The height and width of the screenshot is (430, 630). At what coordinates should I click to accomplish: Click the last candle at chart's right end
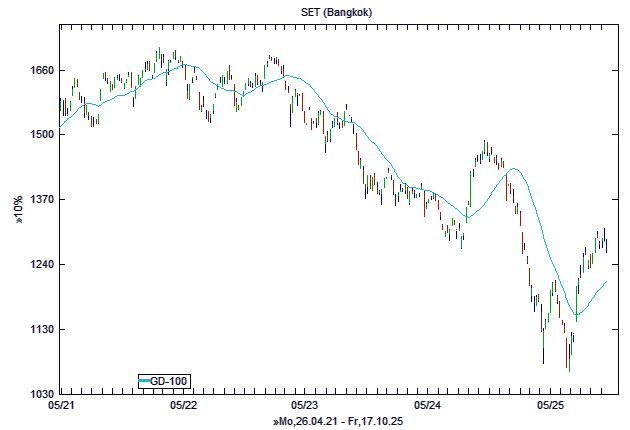tap(606, 243)
